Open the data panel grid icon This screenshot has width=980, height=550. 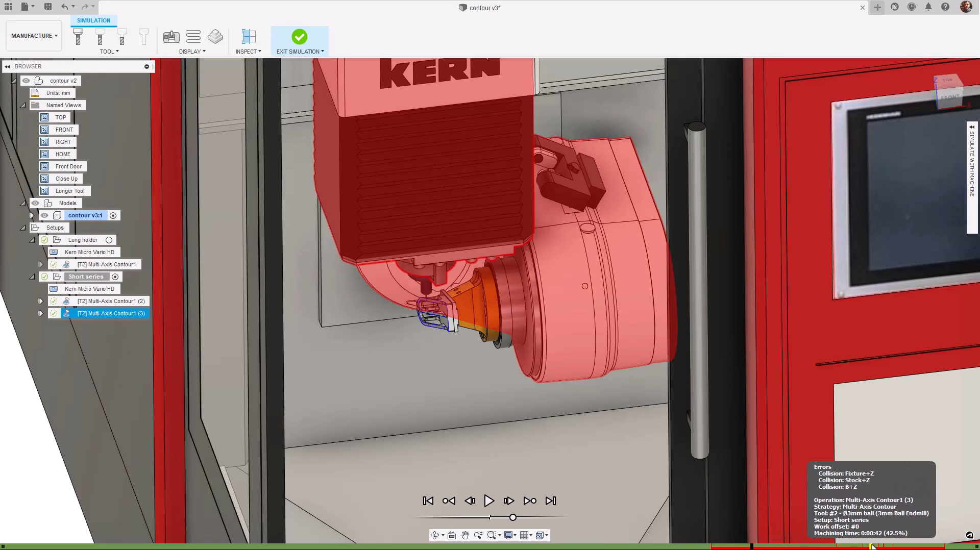[8, 7]
